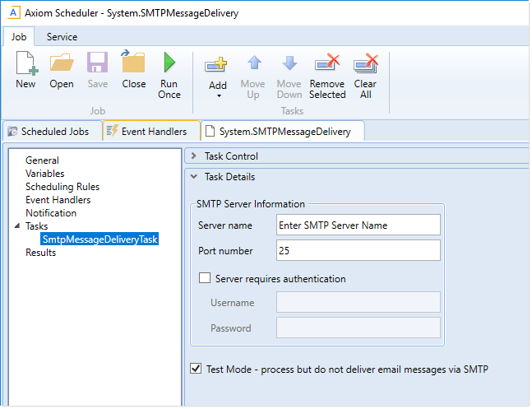Click the Save floppy disk icon
The width and height of the screenshot is (532, 409).
[97, 63]
